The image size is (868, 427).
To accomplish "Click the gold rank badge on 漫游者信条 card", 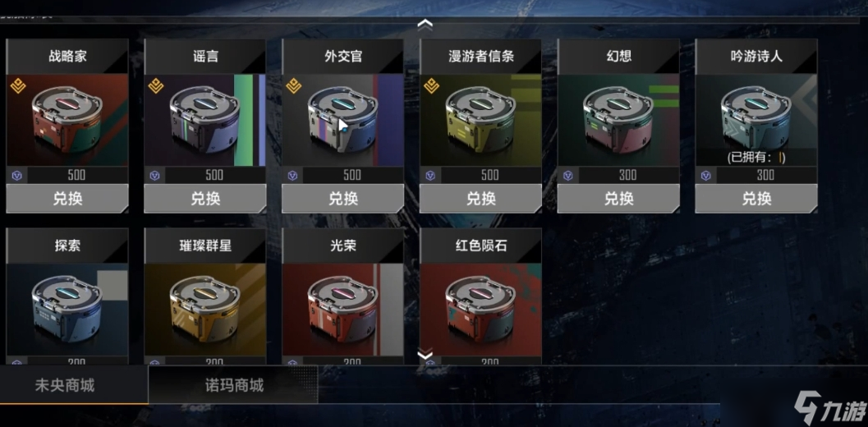I will (432, 86).
